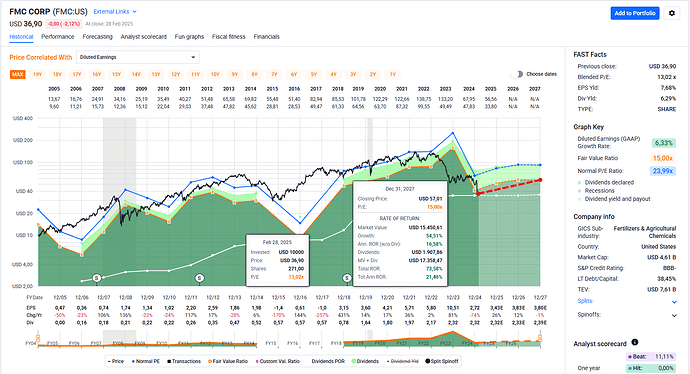Viewport: 690px width, 374px height.
Task: Toggle the Custom Val. Ratio legend item
Action: (277, 361)
